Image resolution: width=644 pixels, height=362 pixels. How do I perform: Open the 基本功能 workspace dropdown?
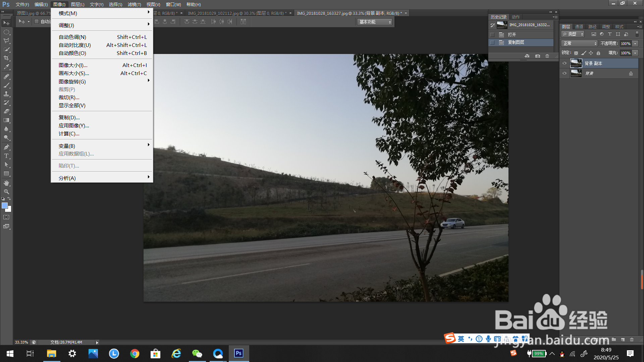point(375,22)
